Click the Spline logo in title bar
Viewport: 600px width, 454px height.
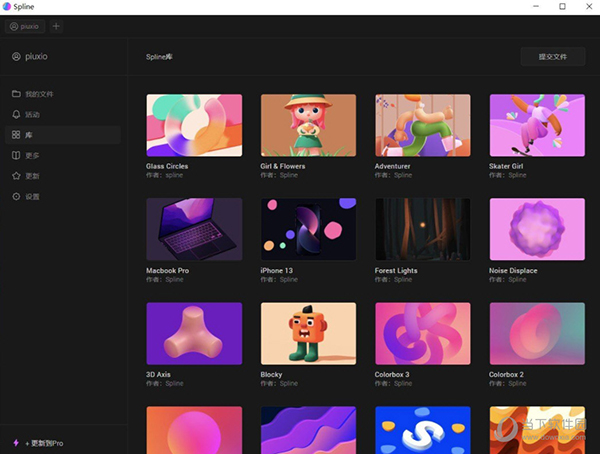coord(7,7)
